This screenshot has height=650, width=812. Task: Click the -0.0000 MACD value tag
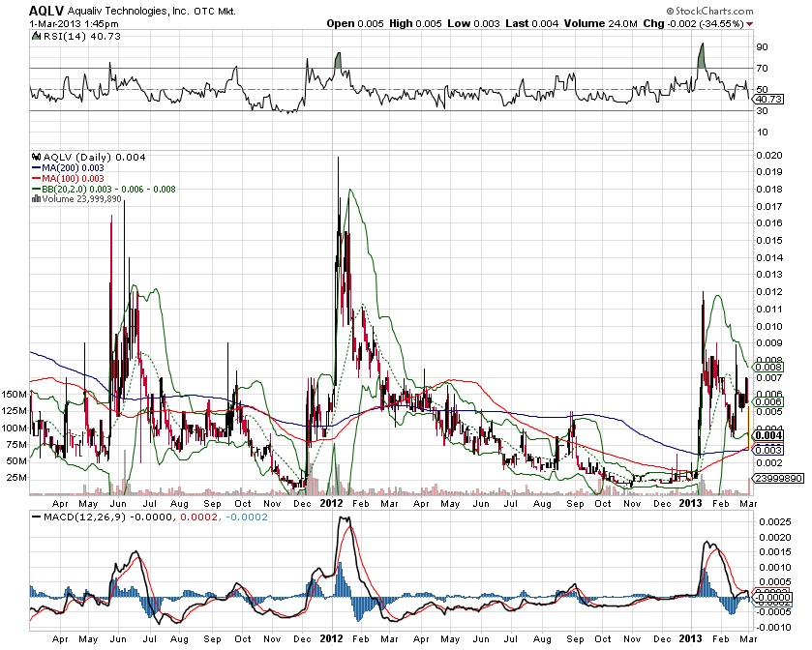[x=772, y=597]
